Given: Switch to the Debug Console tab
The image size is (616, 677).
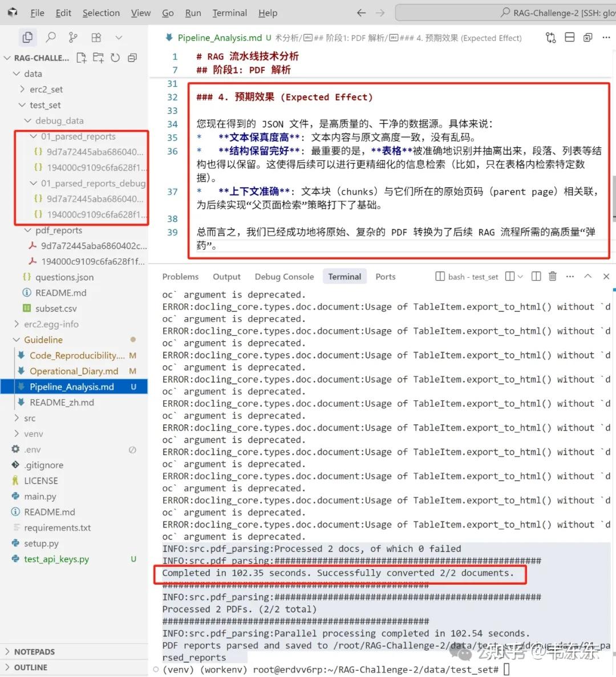Looking at the screenshot, I should point(284,276).
